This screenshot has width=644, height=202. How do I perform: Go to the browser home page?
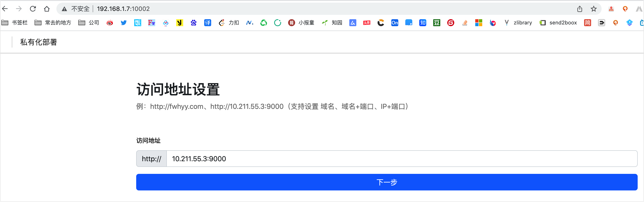47,9
